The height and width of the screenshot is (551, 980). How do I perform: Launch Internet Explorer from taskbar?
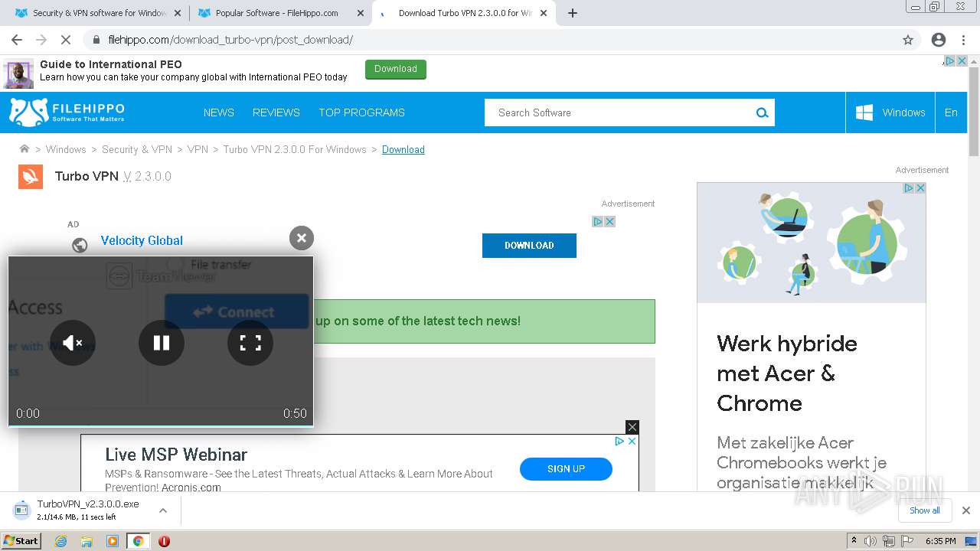click(61, 541)
